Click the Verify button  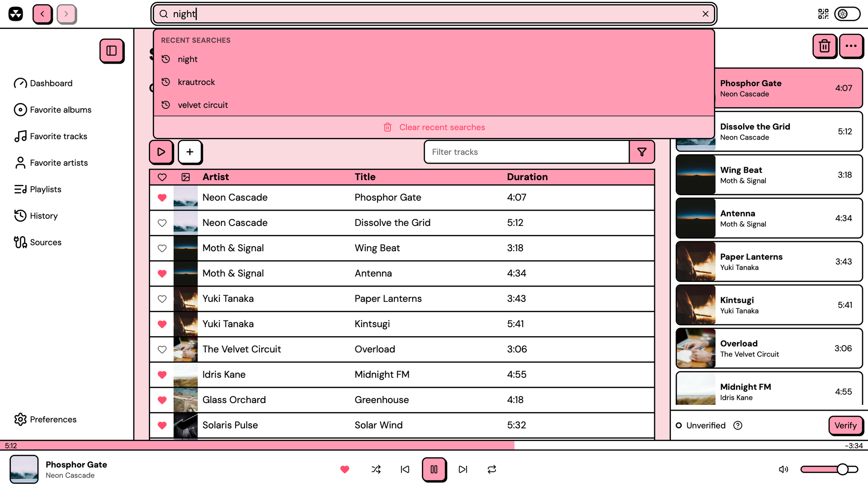point(845,425)
